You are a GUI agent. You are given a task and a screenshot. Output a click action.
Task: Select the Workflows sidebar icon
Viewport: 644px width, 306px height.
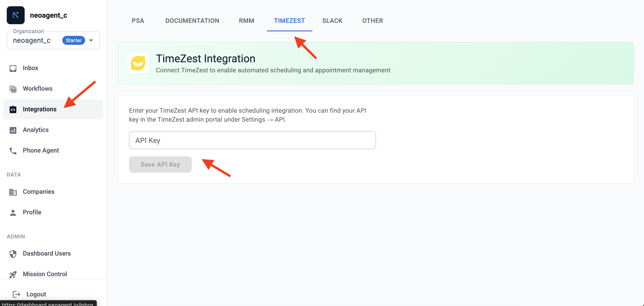13,89
